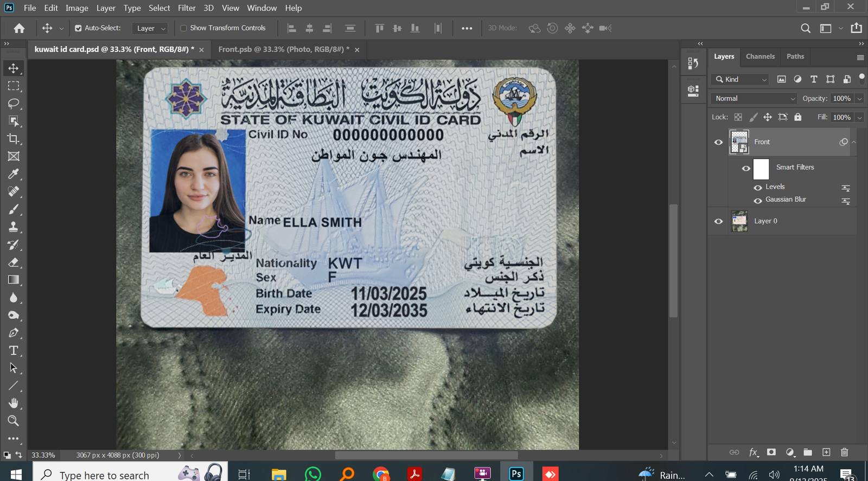This screenshot has width=868, height=481.
Task: Click the delete layer trash button
Action: (x=844, y=452)
